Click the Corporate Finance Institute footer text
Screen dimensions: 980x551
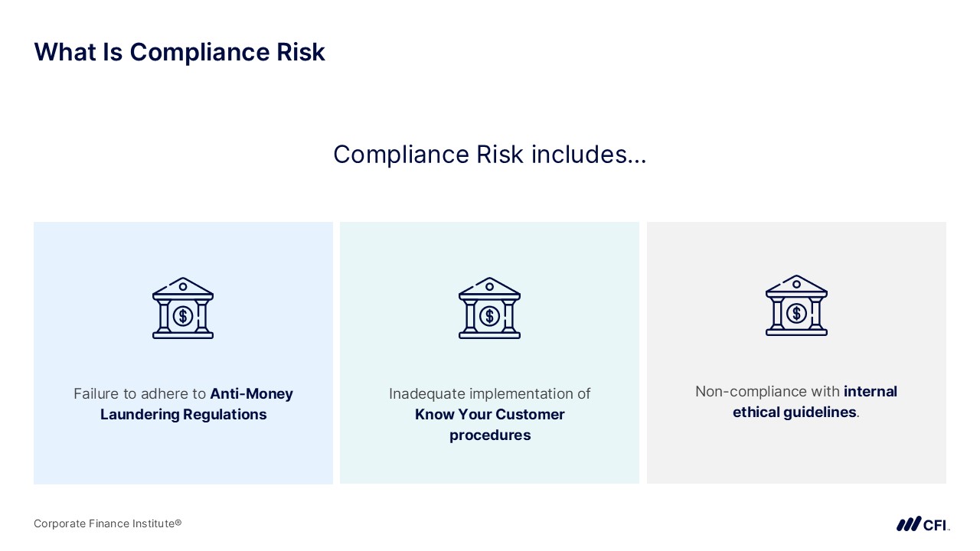[107, 523]
